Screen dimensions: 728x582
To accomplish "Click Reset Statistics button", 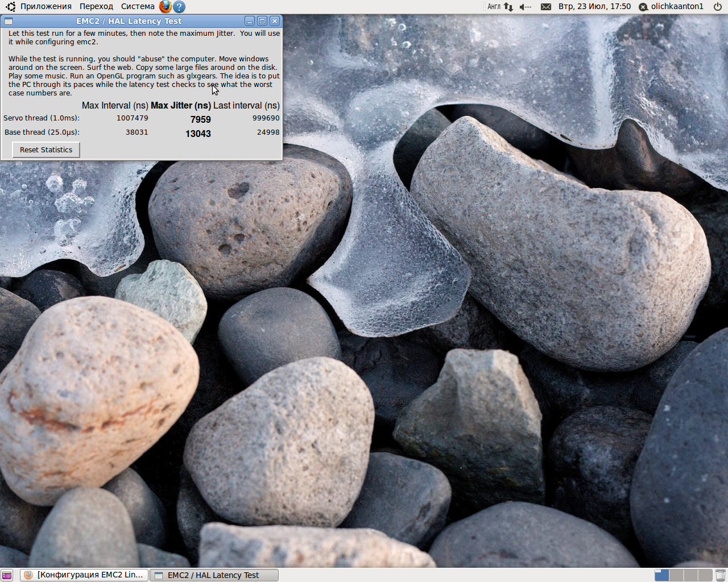I will tap(46, 150).
